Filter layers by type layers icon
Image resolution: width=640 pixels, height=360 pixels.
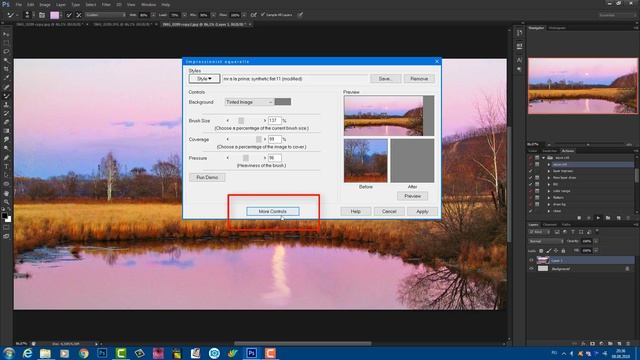point(573,232)
